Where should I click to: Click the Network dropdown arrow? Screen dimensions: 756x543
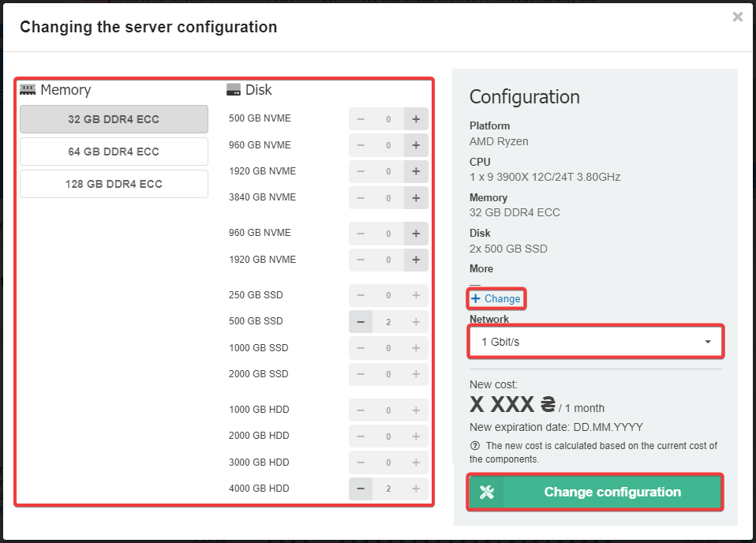point(708,342)
